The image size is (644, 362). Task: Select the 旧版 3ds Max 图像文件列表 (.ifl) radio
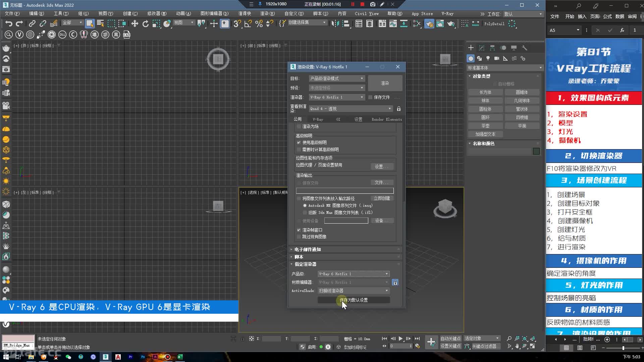pyautogui.click(x=305, y=213)
